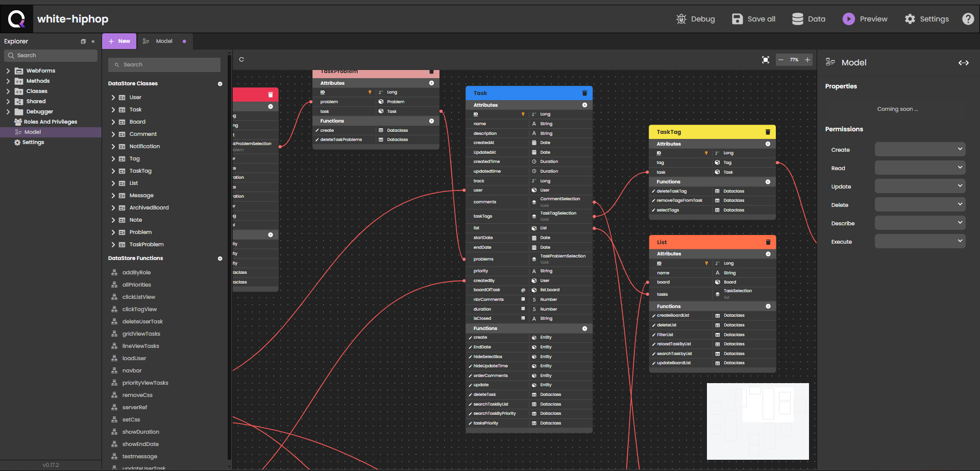Click the fit-to-screen icon in canvas toolbar
This screenshot has width=980, height=471.
[766, 60]
